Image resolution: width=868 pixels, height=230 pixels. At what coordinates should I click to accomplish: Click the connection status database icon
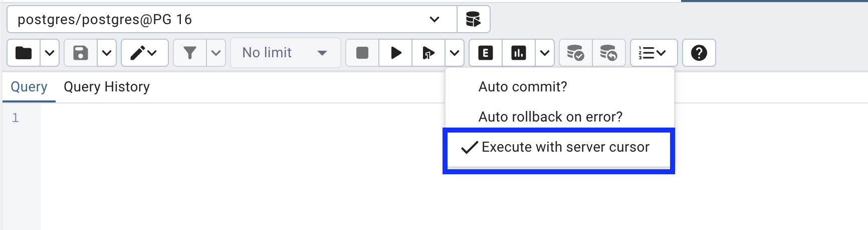474,20
